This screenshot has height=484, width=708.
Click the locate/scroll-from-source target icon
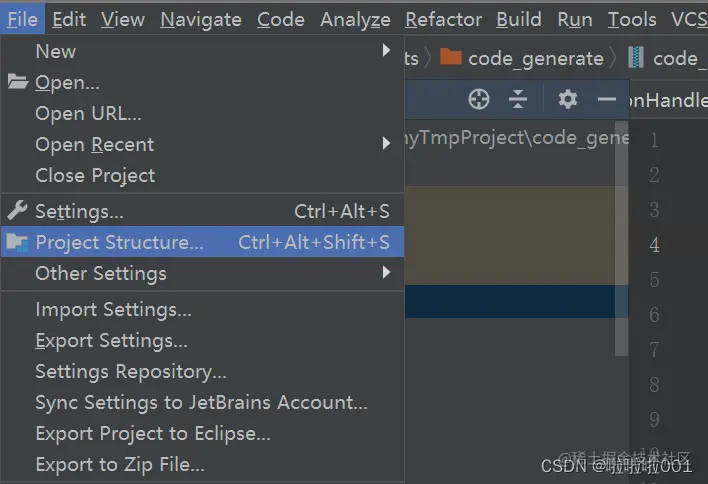tap(479, 98)
